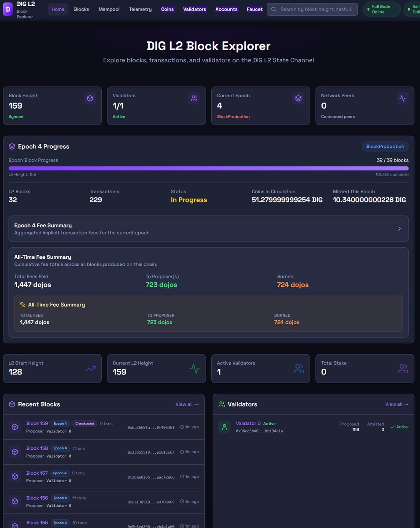The image size is (420, 528).
Task: Click the Network Peers activity icon
Action: click(402, 99)
